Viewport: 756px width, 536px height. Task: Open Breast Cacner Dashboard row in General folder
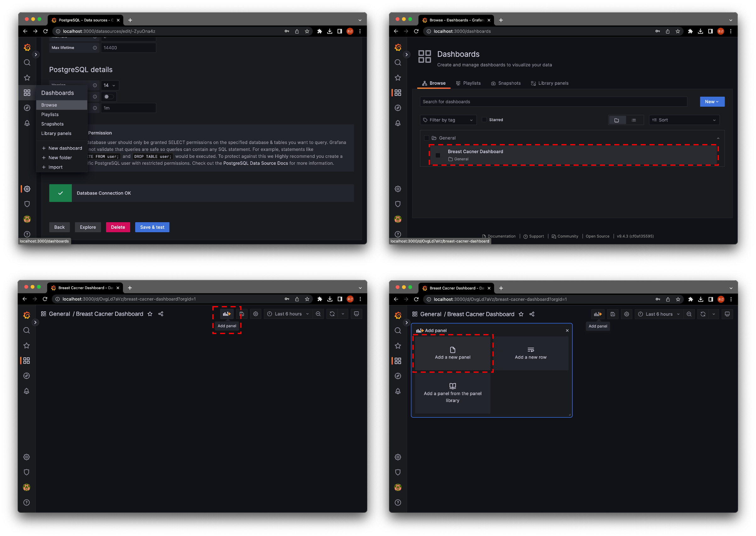pos(574,155)
